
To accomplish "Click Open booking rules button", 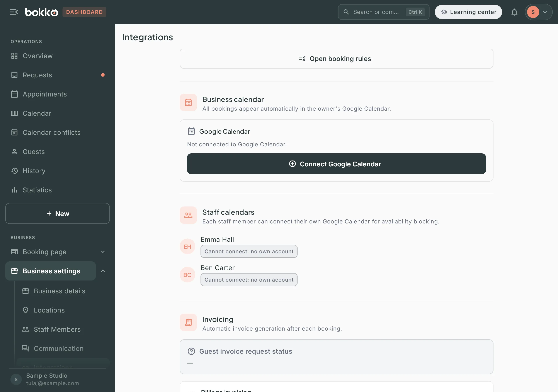I will click(x=336, y=59).
